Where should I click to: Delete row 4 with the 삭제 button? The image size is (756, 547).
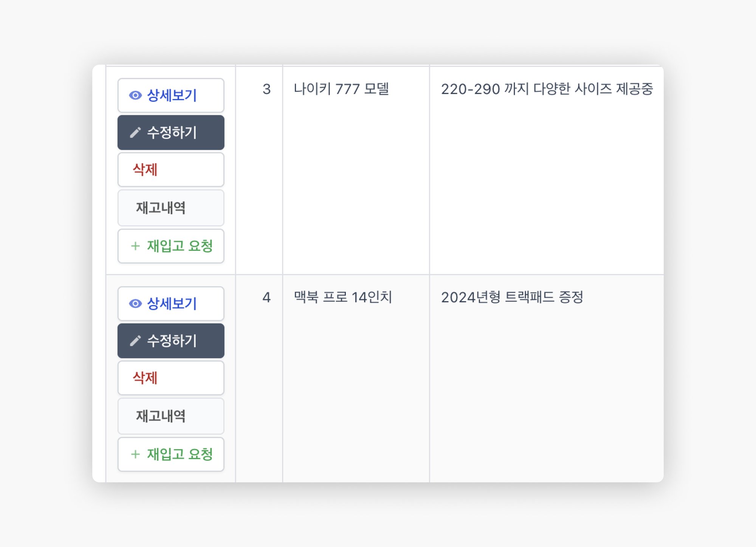[171, 378]
